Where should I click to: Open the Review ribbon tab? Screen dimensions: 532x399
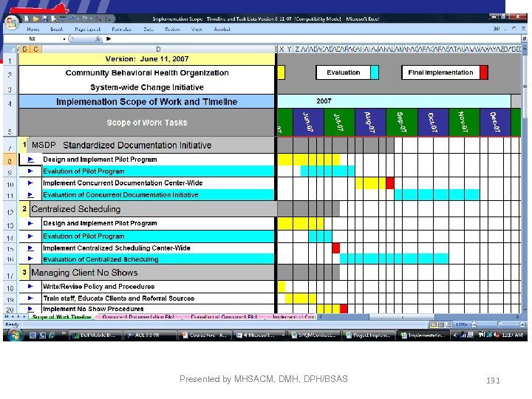point(172,29)
